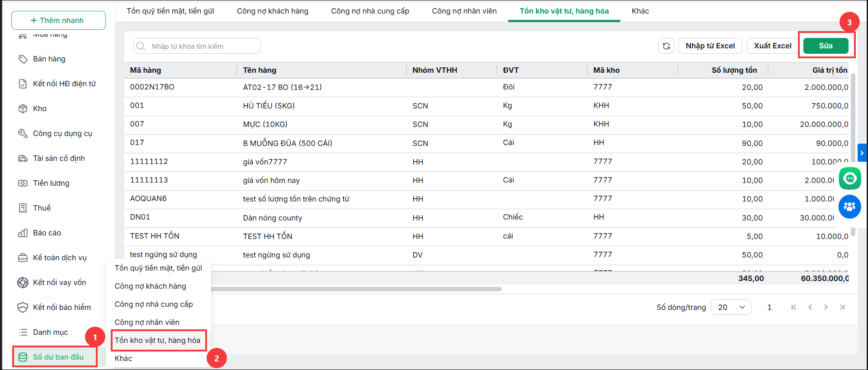This screenshot has width=868, height=370.
Task: Click the refresh data icon
Action: pyautogui.click(x=666, y=46)
